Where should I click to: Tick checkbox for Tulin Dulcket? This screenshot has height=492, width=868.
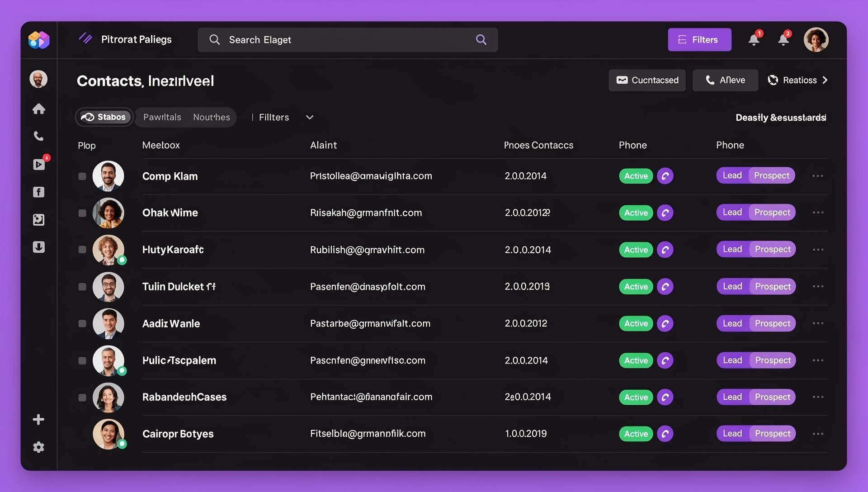point(82,287)
